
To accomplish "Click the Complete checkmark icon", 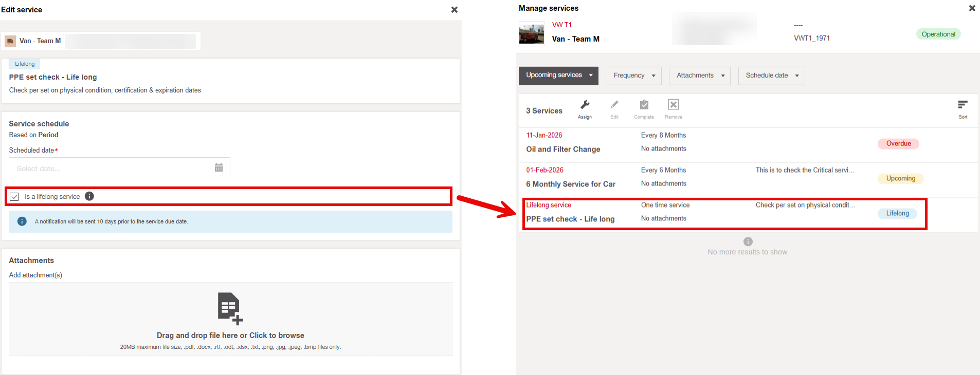I will pos(644,105).
